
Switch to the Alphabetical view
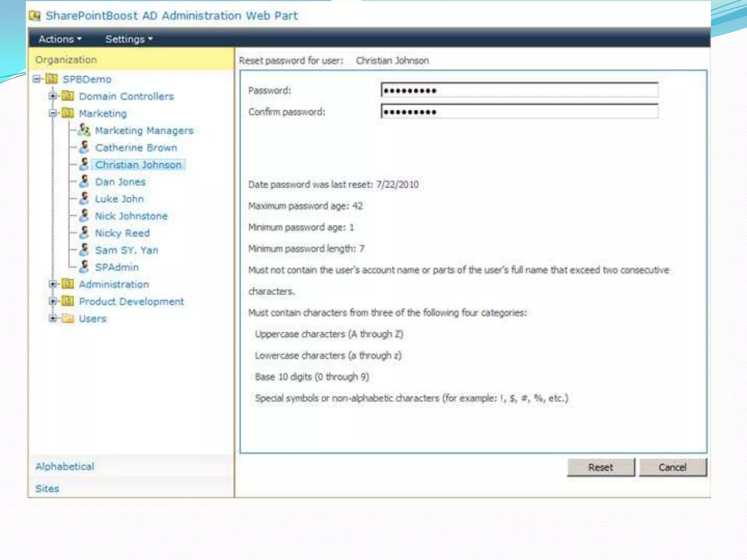[x=65, y=466]
